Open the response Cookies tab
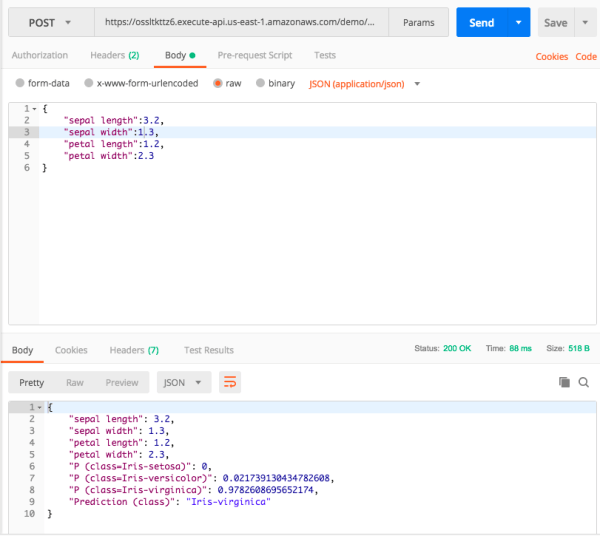Image resolution: width=600 pixels, height=536 pixels. pos(71,350)
